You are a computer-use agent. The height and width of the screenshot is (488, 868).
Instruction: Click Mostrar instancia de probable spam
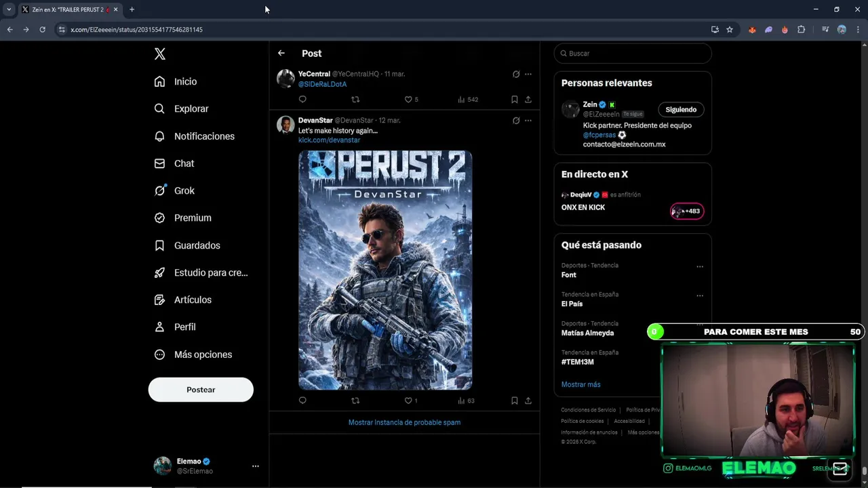pyautogui.click(x=404, y=422)
